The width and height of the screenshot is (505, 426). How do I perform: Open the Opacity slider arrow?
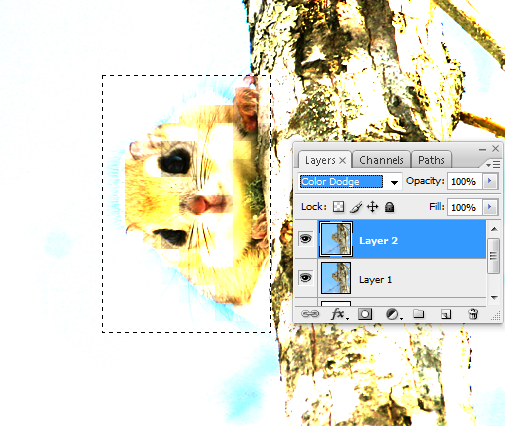[490, 181]
